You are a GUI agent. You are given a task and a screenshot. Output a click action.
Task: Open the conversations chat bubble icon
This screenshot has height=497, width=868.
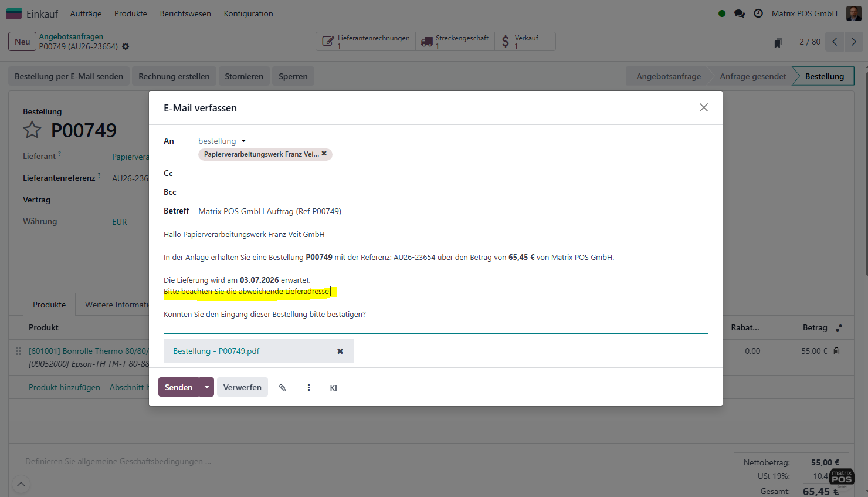point(740,13)
